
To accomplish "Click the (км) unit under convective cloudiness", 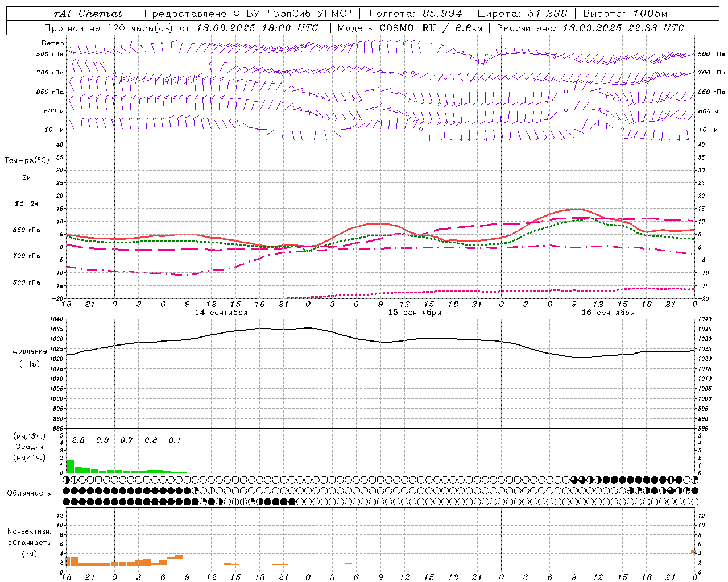I will click(x=29, y=554).
